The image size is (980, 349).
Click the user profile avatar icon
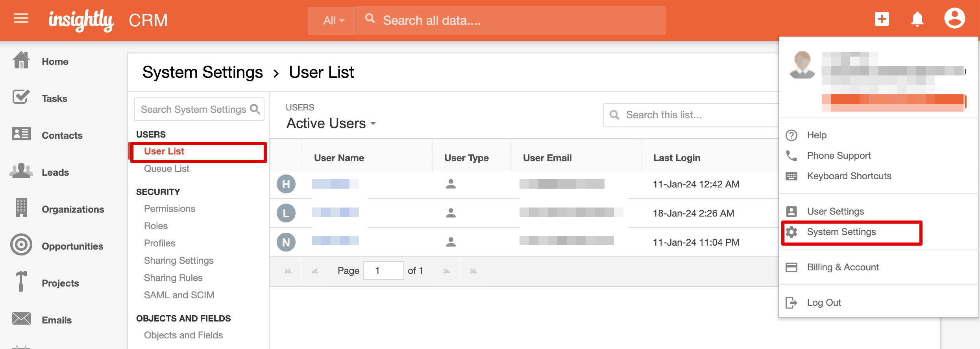tap(954, 18)
